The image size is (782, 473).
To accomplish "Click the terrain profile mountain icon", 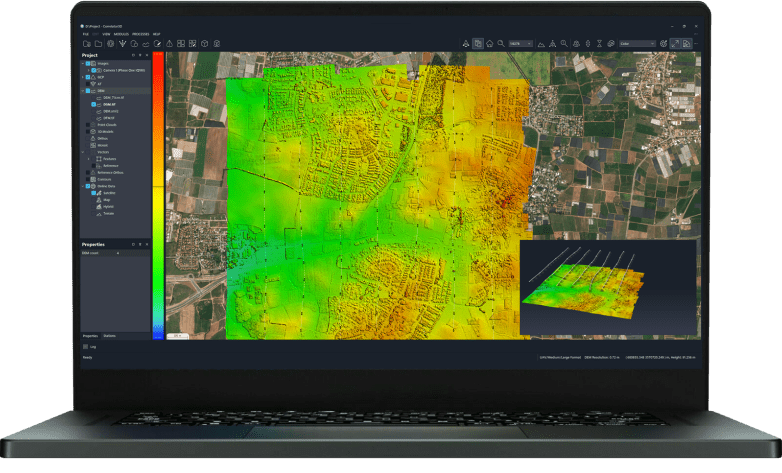I will 541,44.
